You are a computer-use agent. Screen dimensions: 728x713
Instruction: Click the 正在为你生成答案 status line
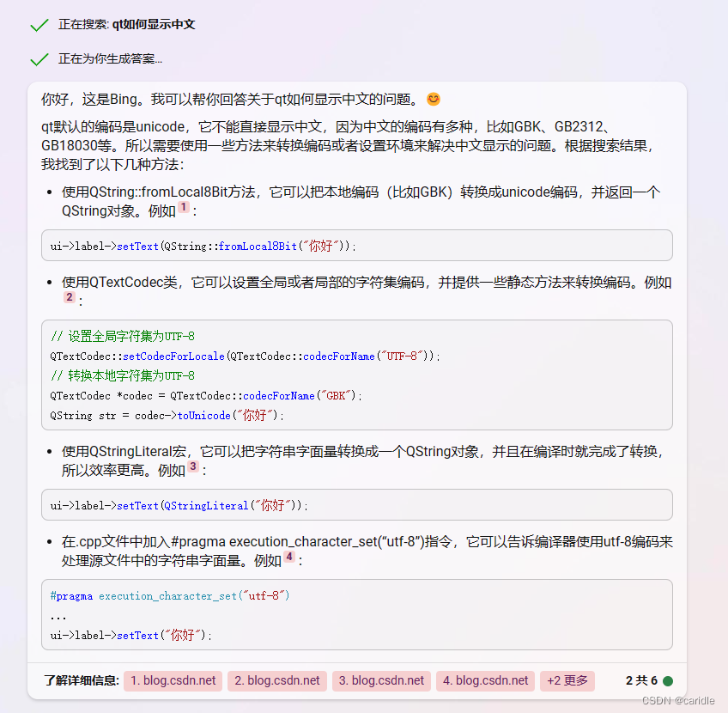[x=111, y=59]
